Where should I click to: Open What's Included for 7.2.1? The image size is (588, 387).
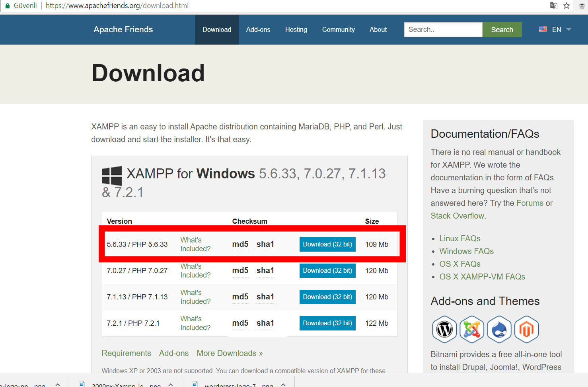(195, 323)
